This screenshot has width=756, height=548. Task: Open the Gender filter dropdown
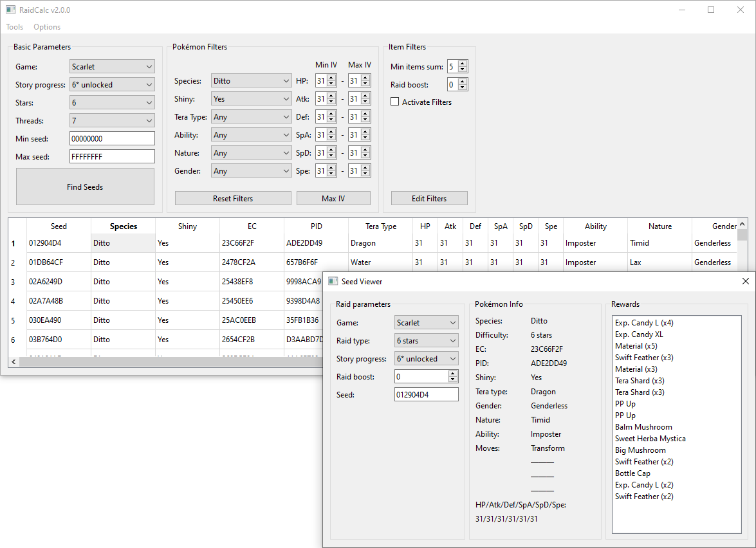(251, 170)
